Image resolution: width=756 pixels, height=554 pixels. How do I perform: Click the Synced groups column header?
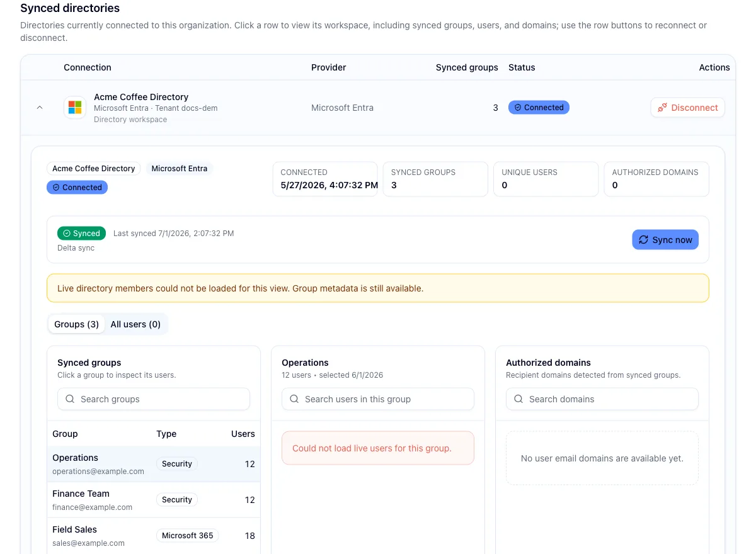pyautogui.click(x=467, y=67)
